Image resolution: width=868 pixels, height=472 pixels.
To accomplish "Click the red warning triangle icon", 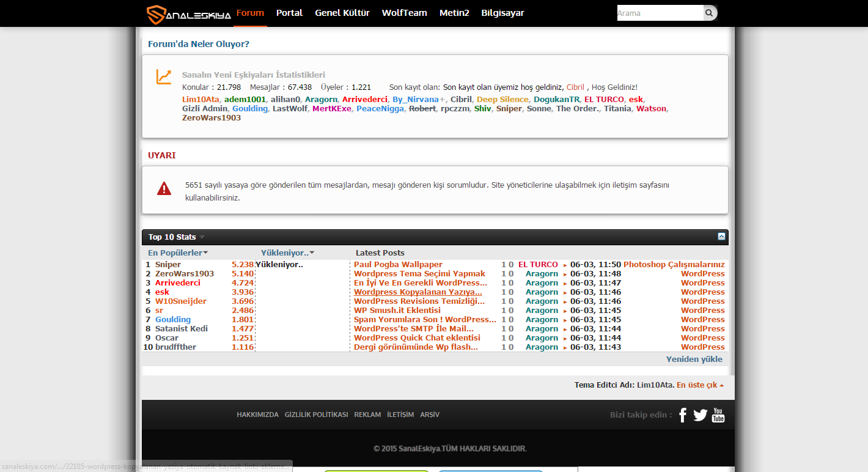I will pos(164,188).
